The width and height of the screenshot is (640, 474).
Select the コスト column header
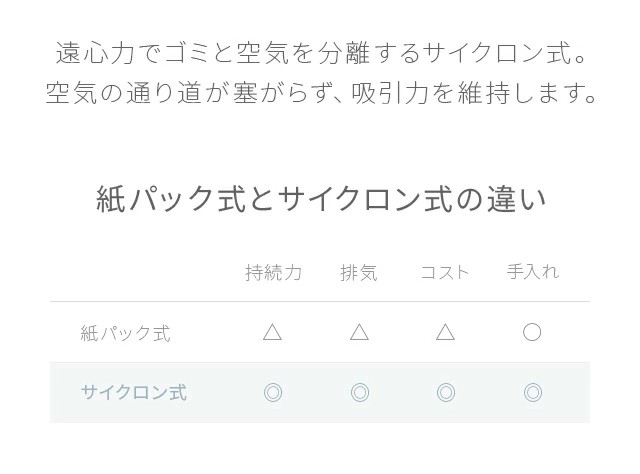(x=445, y=272)
